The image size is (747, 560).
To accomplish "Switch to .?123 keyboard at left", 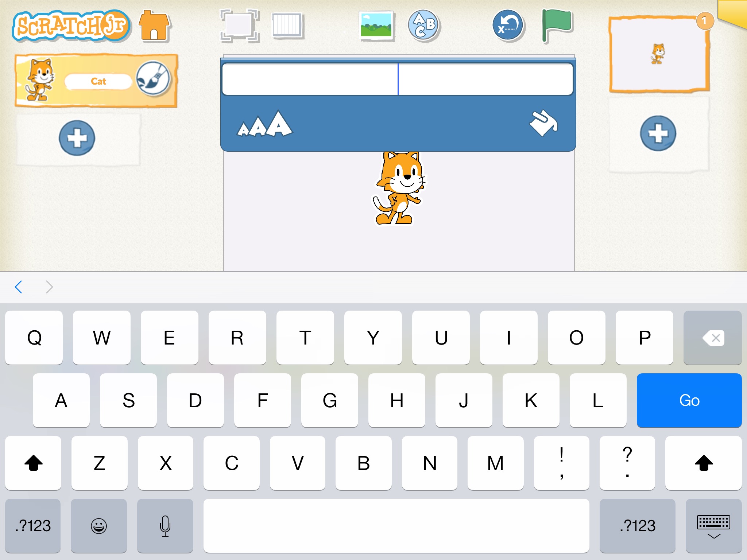I will click(33, 526).
